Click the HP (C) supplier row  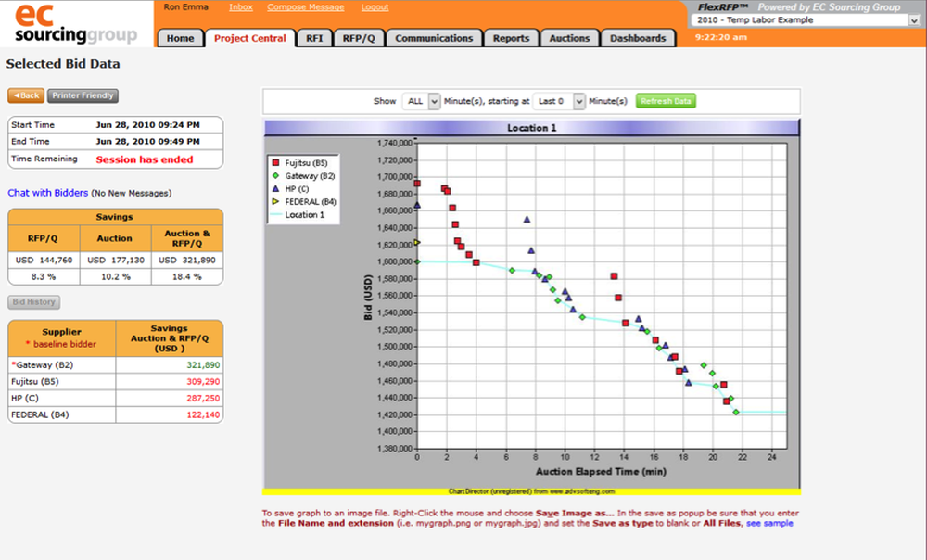[x=116, y=399]
